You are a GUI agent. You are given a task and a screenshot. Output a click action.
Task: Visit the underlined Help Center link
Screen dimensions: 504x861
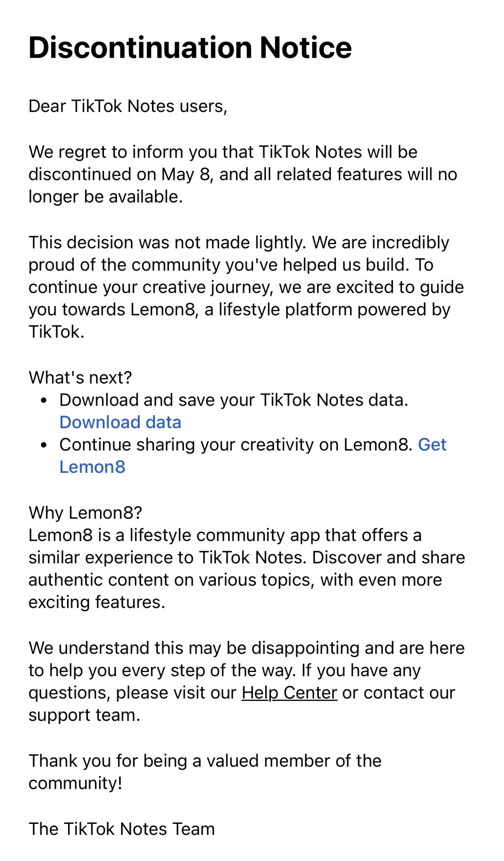pos(289,693)
